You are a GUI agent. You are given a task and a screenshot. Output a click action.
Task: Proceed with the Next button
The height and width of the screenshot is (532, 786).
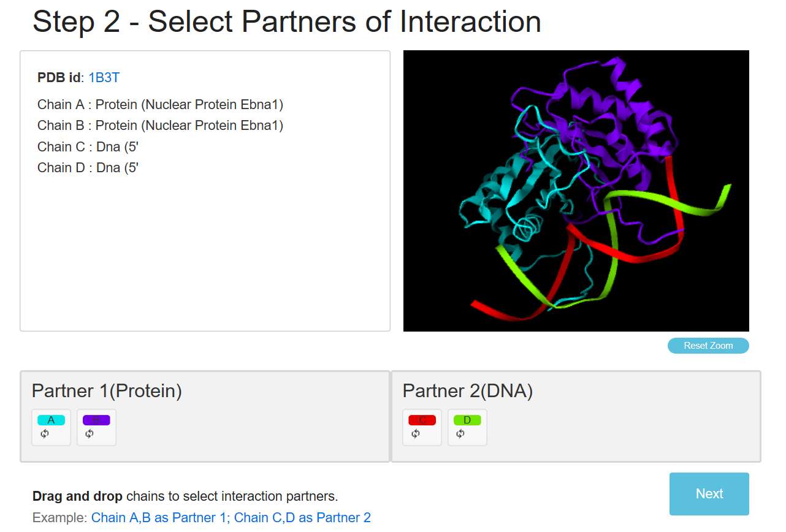pyautogui.click(x=709, y=494)
